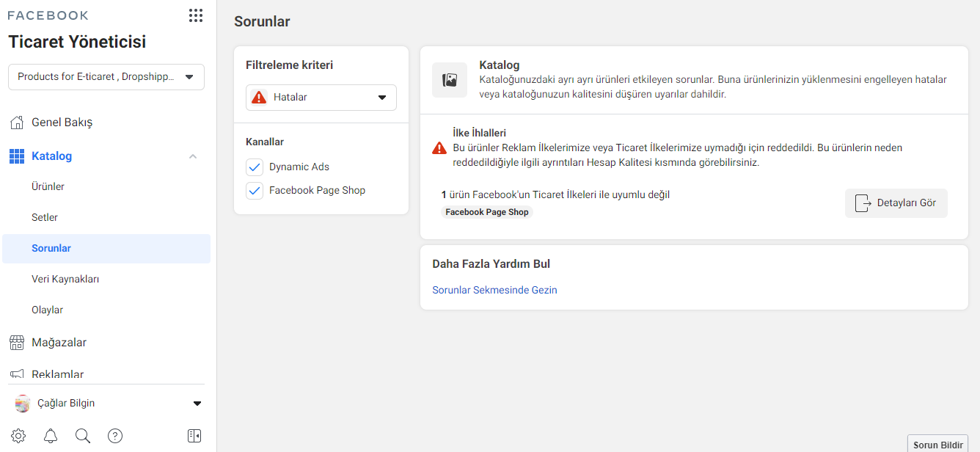The image size is (980, 452).
Task: Open the catalog selector dropdown
Action: [106, 77]
